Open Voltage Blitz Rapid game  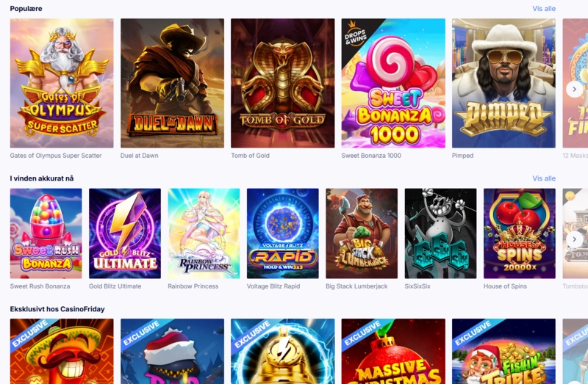click(283, 233)
